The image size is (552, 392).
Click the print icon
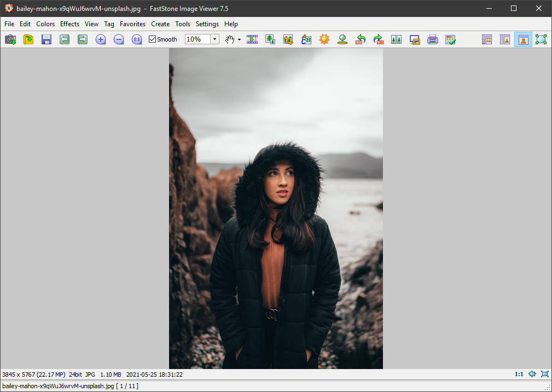tap(433, 39)
